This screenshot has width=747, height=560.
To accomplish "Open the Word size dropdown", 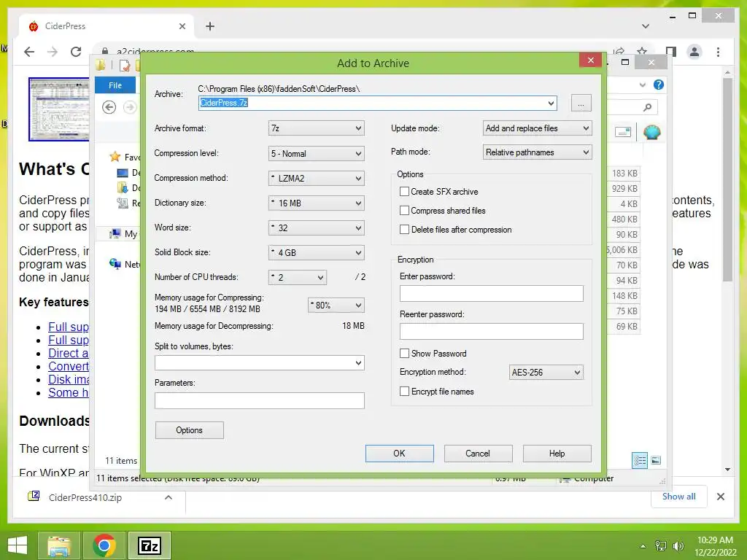I will click(317, 227).
